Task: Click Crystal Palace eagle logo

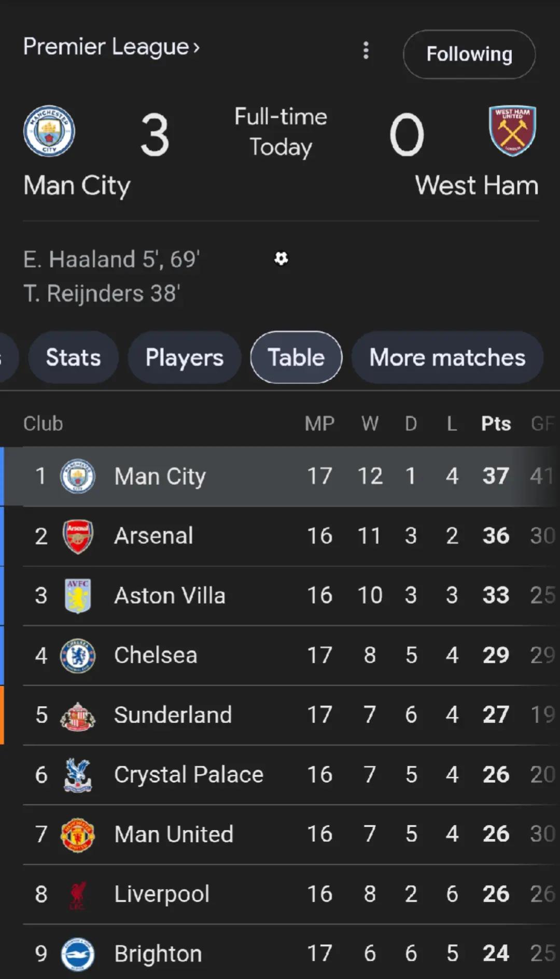Action: [78, 775]
